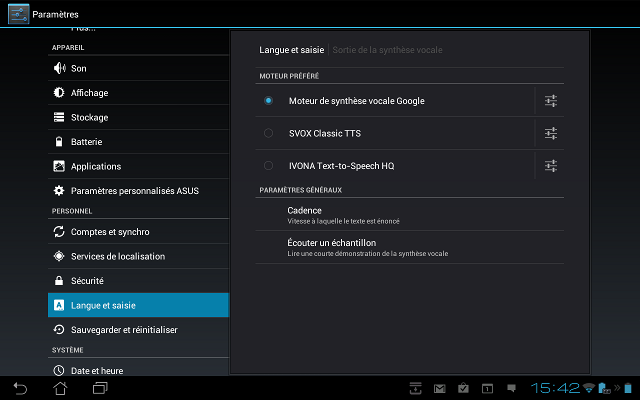Tap the 15:42 system clock
Screen dimensions: 640x400
tap(555, 388)
